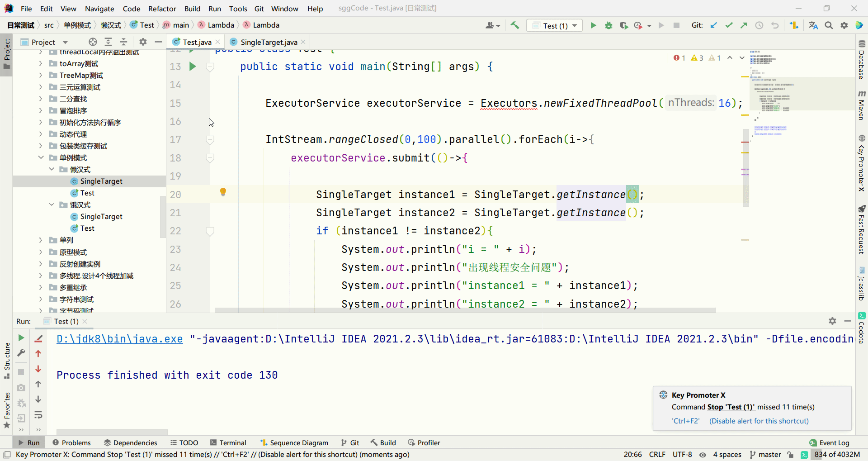Click 'Disable alert for this shortcut' link
868x461 pixels.
pyautogui.click(x=759, y=421)
